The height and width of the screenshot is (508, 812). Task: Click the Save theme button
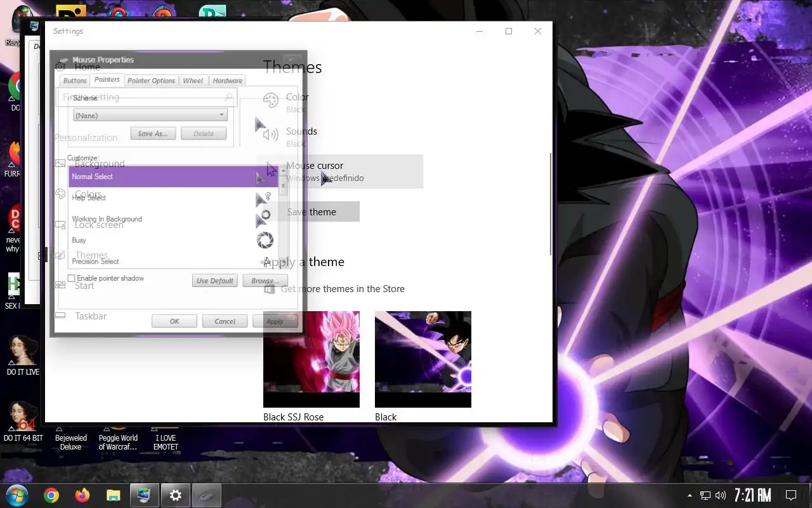point(311,212)
